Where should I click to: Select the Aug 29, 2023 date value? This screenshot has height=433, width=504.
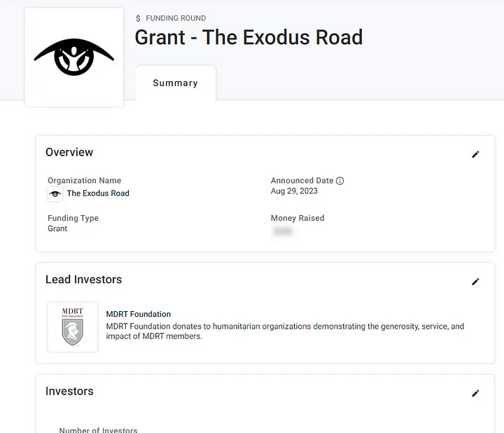coord(294,191)
